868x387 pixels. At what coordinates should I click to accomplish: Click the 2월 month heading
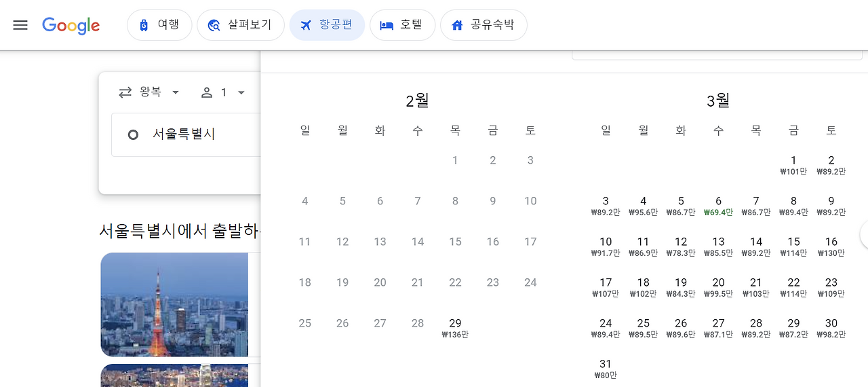(x=418, y=101)
